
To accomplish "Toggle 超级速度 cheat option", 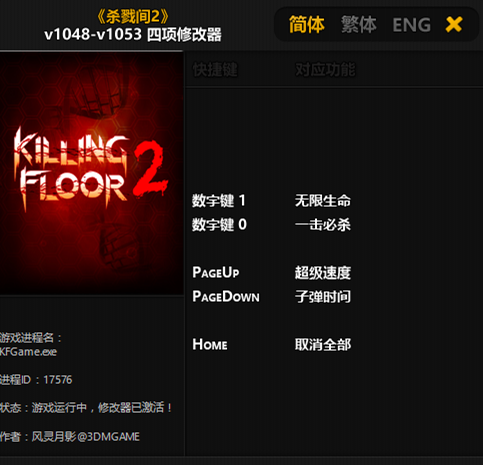I will (x=323, y=273).
